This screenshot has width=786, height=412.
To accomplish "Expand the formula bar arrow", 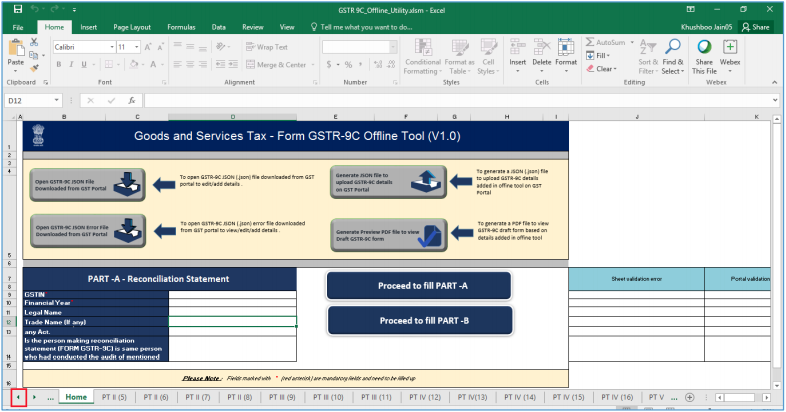I will click(776, 100).
